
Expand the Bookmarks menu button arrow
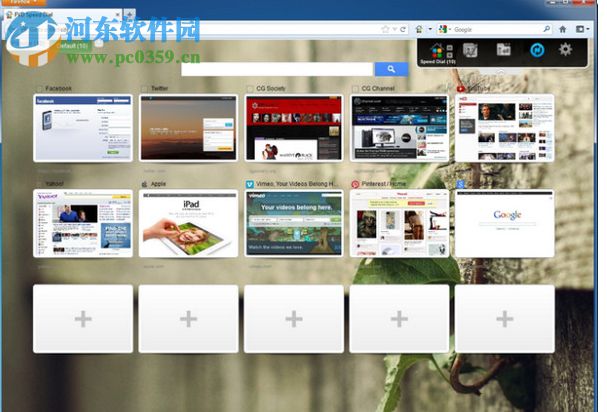click(x=588, y=29)
